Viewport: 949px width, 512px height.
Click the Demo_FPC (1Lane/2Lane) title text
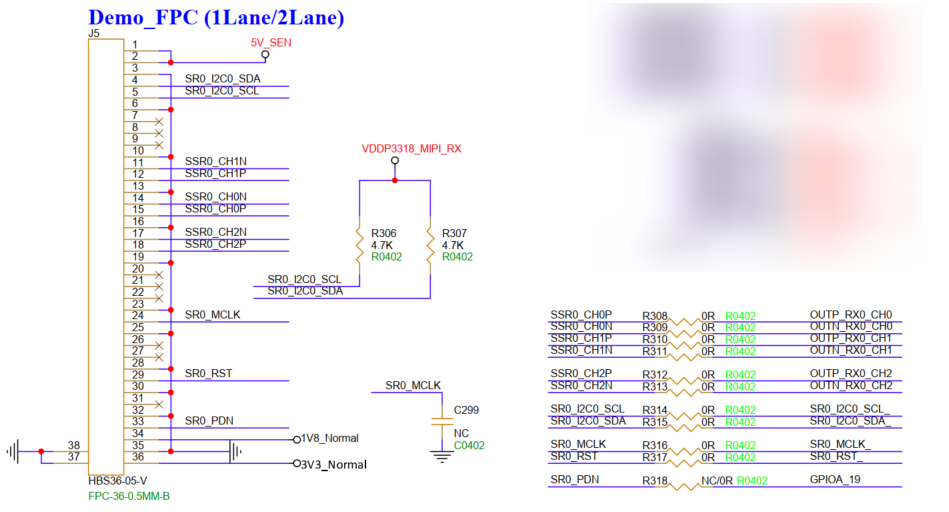click(x=216, y=18)
